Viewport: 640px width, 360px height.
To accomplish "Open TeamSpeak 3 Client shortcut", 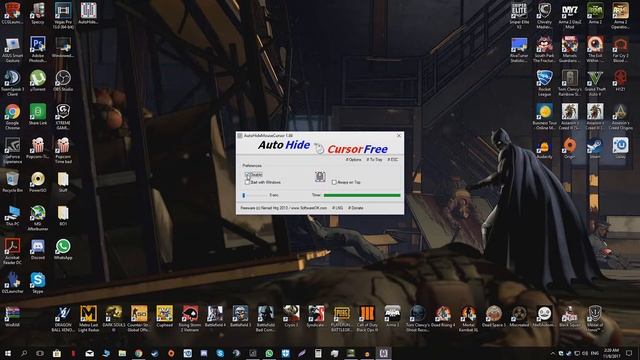I will (12, 83).
